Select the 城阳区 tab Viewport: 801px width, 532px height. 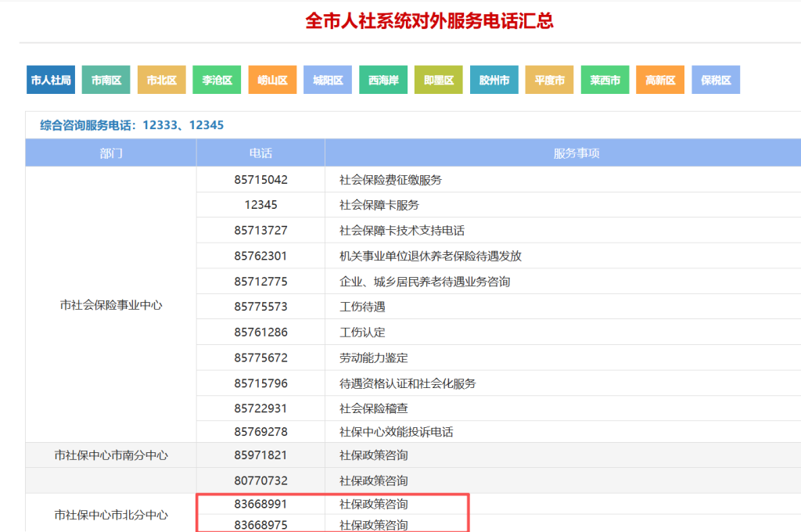328,80
